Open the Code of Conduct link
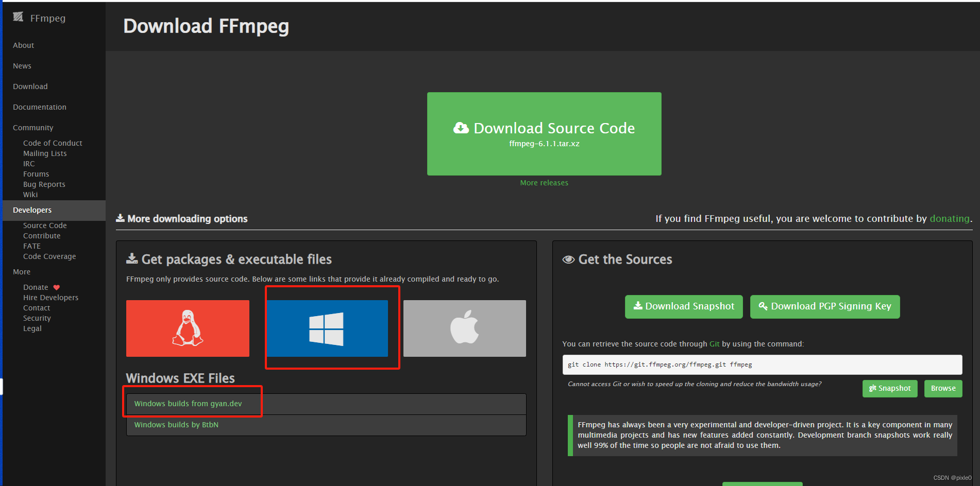The width and height of the screenshot is (980, 486). pos(53,143)
